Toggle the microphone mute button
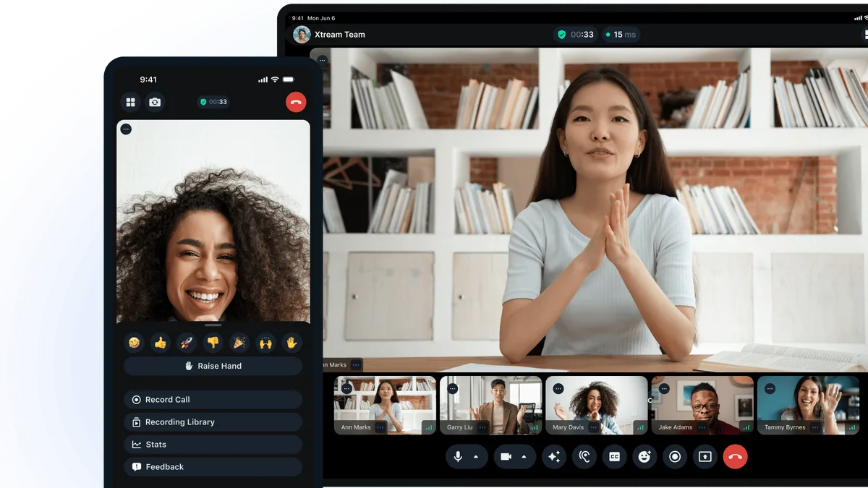Viewport: 868px width, 488px height. tap(457, 457)
